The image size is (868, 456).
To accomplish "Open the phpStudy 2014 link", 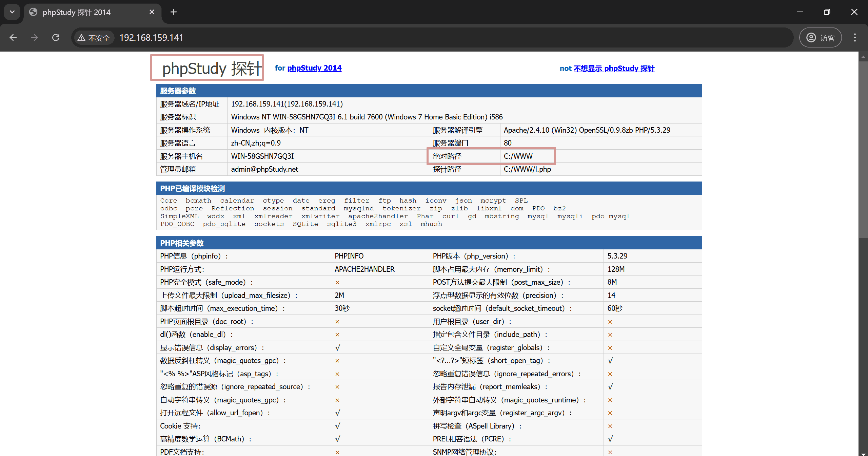I will coord(314,68).
